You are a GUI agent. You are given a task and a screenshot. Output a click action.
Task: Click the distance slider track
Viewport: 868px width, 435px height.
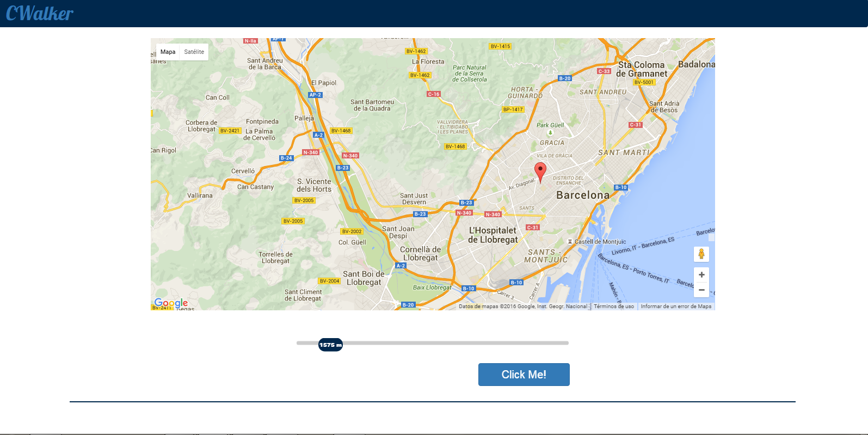(x=433, y=343)
